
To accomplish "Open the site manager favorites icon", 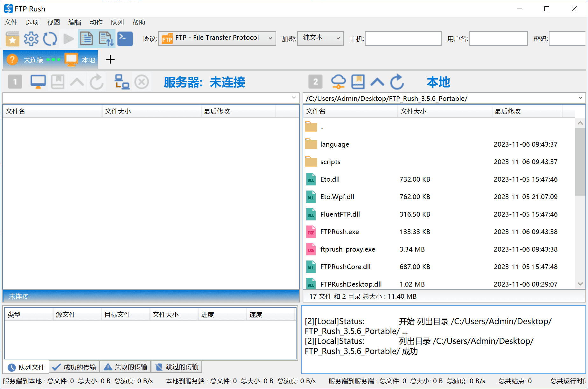I will click(12, 39).
